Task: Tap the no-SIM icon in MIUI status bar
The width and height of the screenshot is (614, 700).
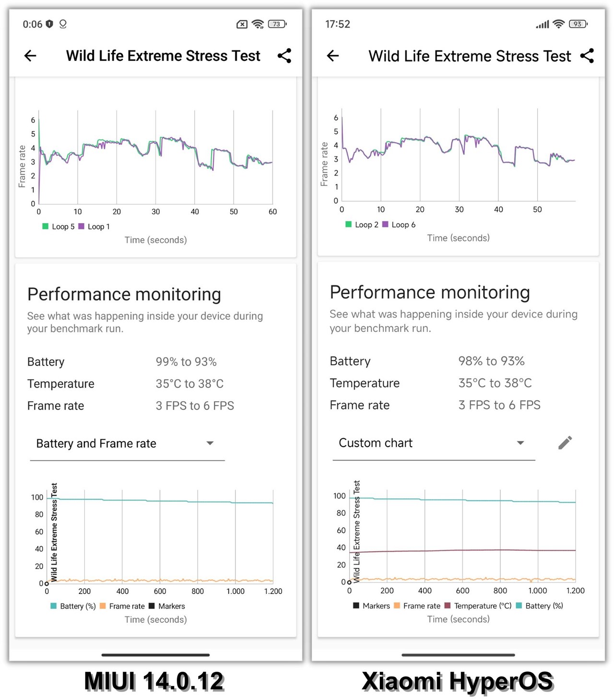Action: [x=242, y=24]
